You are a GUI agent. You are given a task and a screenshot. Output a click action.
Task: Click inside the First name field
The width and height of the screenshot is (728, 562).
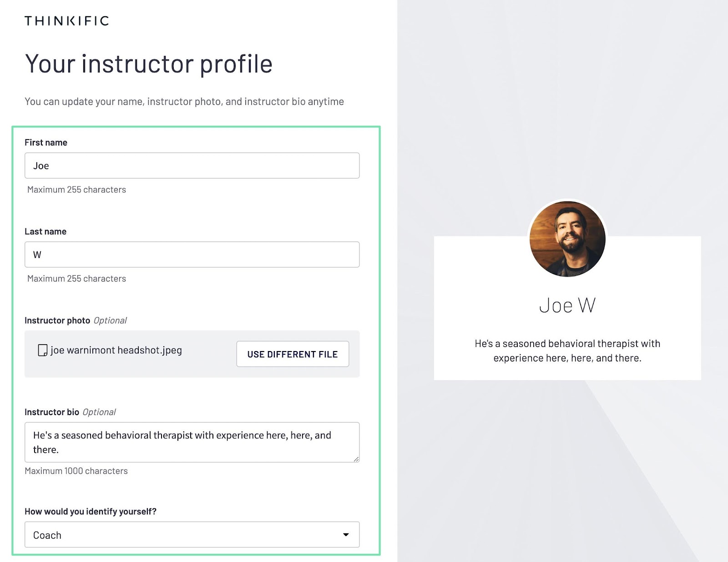(x=191, y=166)
